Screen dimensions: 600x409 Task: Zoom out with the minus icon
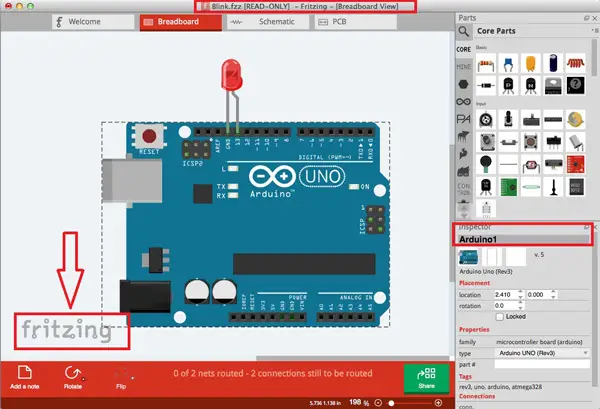(378, 402)
